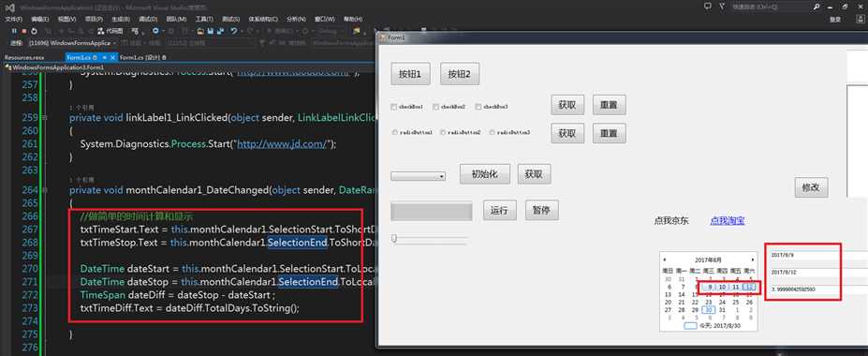Click the Visual Studio logo icon

coord(9,7)
